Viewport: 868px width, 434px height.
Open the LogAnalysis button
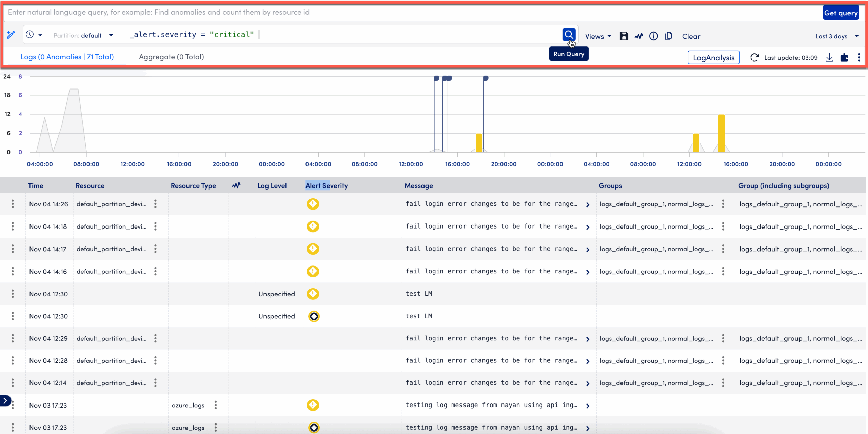click(x=713, y=57)
